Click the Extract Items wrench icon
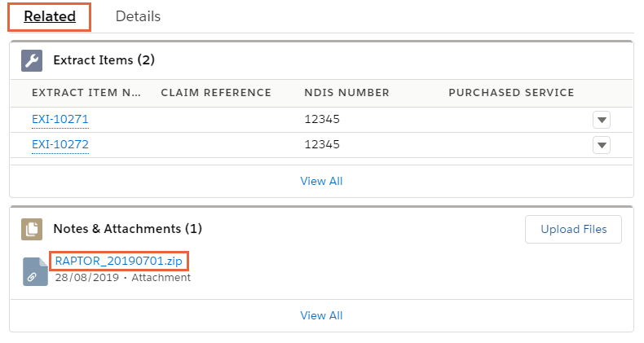644x343 pixels. tap(32, 61)
